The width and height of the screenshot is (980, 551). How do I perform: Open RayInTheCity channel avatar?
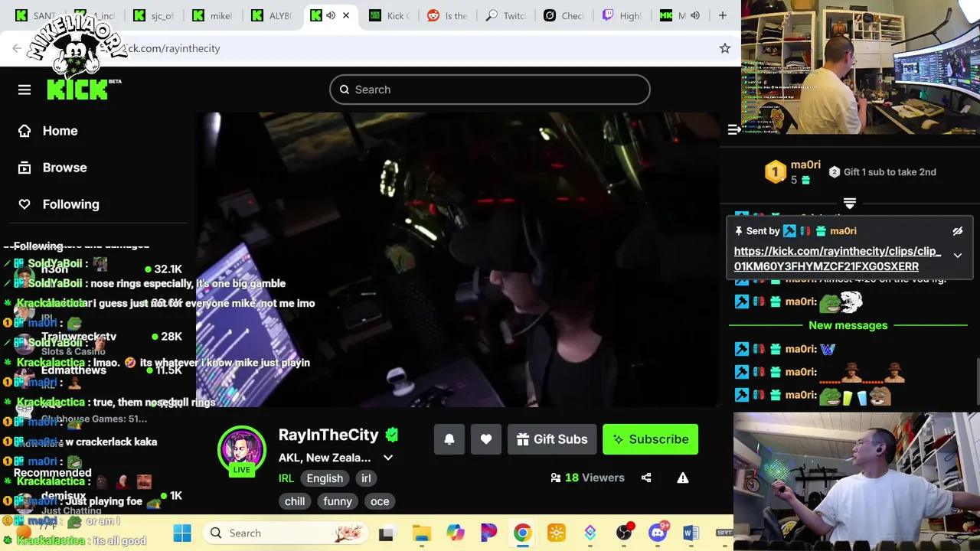(x=242, y=448)
